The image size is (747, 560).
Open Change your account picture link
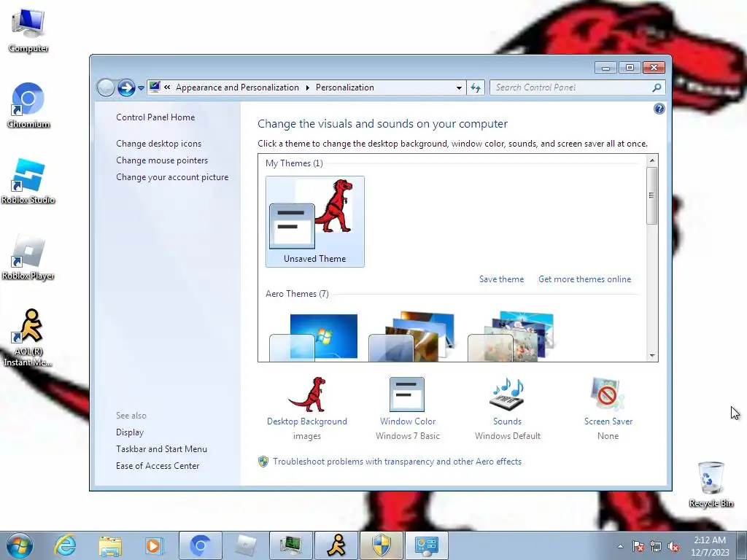pyautogui.click(x=172, y=177)
